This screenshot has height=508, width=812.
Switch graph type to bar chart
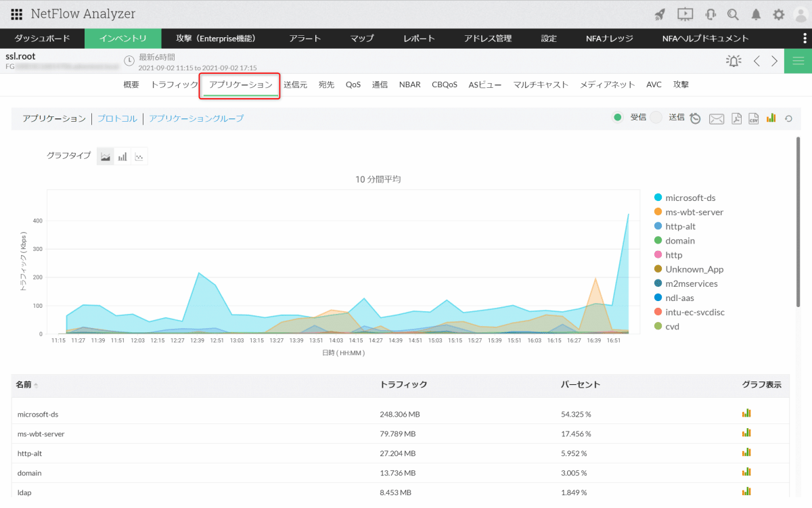122,157
